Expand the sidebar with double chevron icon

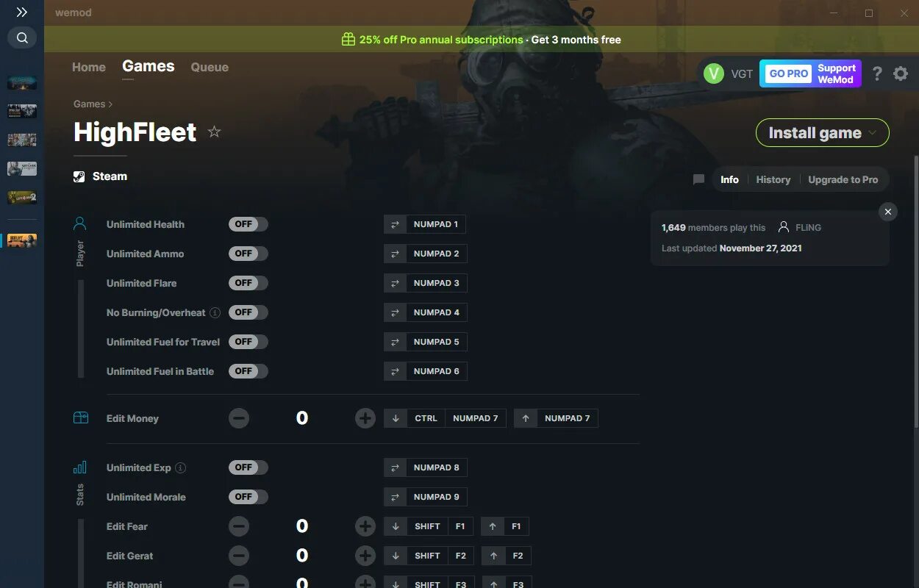(21, 12)
